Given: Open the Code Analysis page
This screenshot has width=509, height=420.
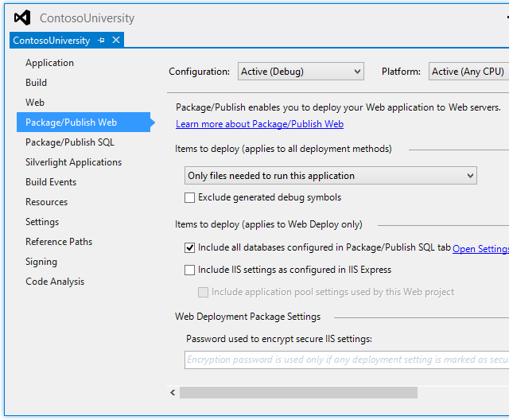Looking at the screenshot, I should pos(55,282).
